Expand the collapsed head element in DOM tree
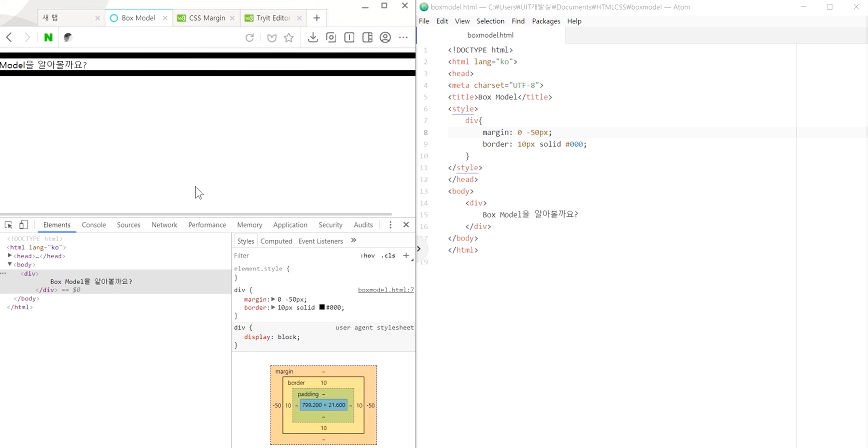This screenshot has width=868, height=448. (x=10, y=256)
